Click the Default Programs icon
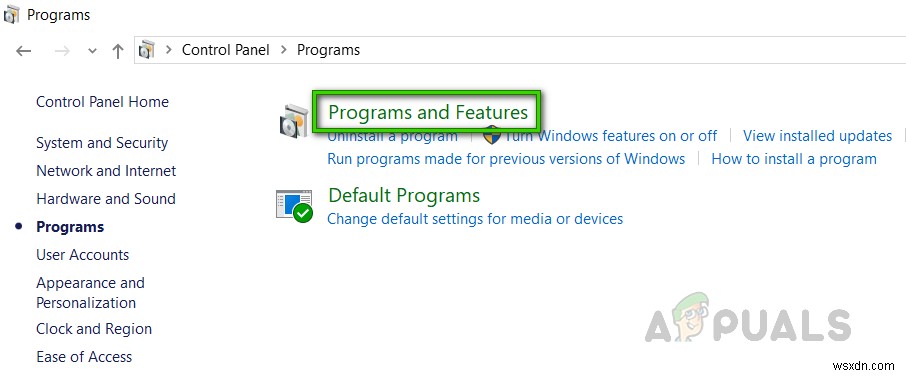The width and height of the screenshot is (906, 376). tap(294, 206)
